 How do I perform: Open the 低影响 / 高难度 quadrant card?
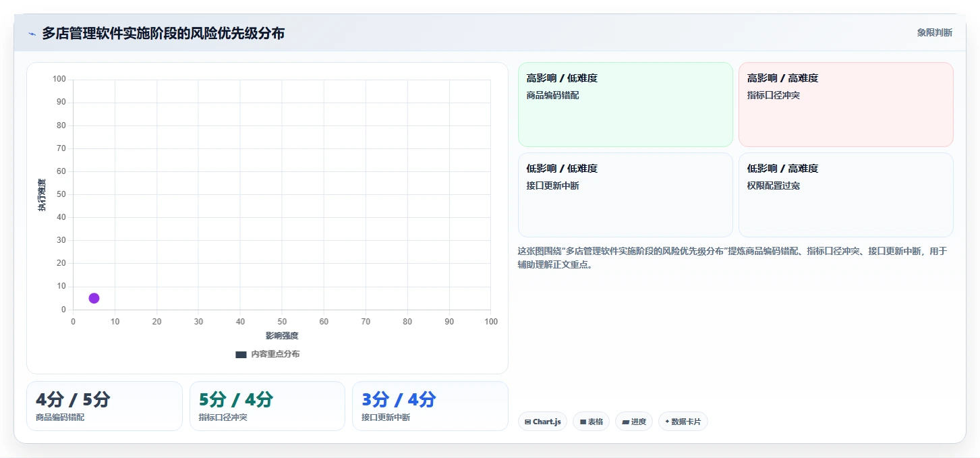846,195
